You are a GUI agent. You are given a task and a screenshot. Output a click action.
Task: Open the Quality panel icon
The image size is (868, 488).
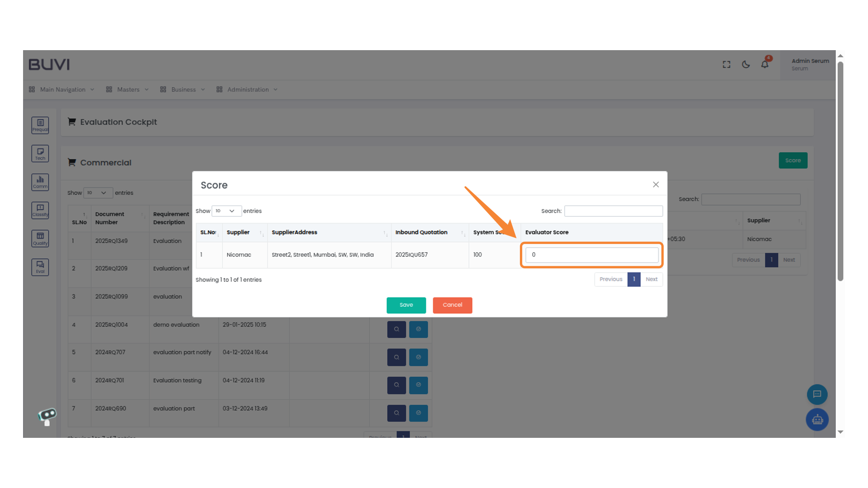[40, 238]
